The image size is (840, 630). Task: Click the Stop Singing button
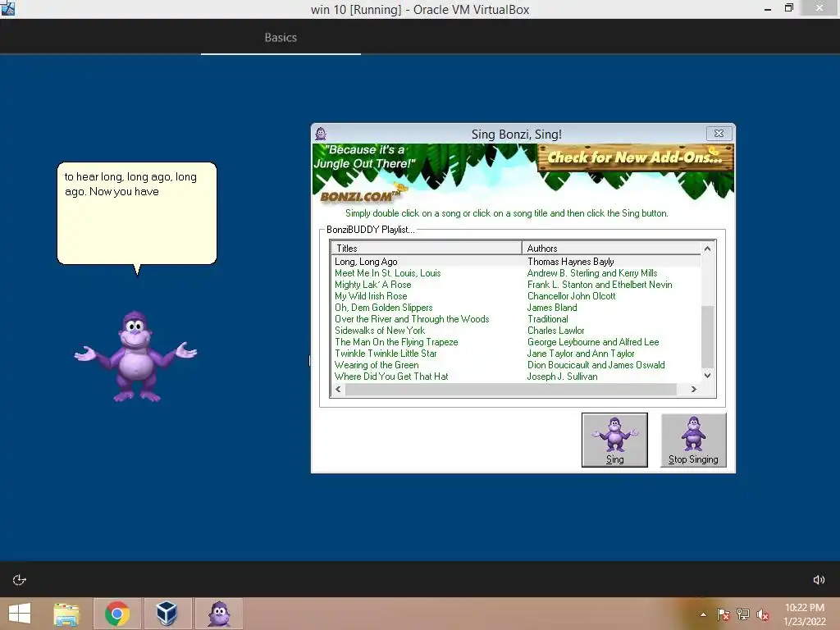[x=693, y=440]
